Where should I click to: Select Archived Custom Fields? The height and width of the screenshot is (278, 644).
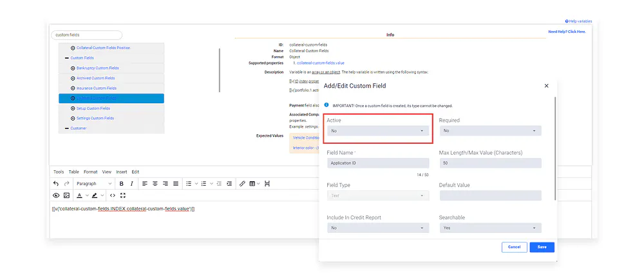point(96,78)
